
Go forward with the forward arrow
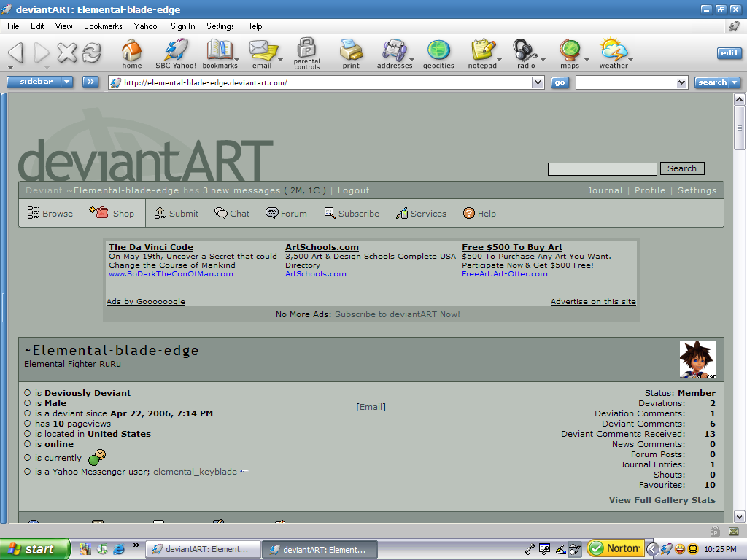click(42, 52)
